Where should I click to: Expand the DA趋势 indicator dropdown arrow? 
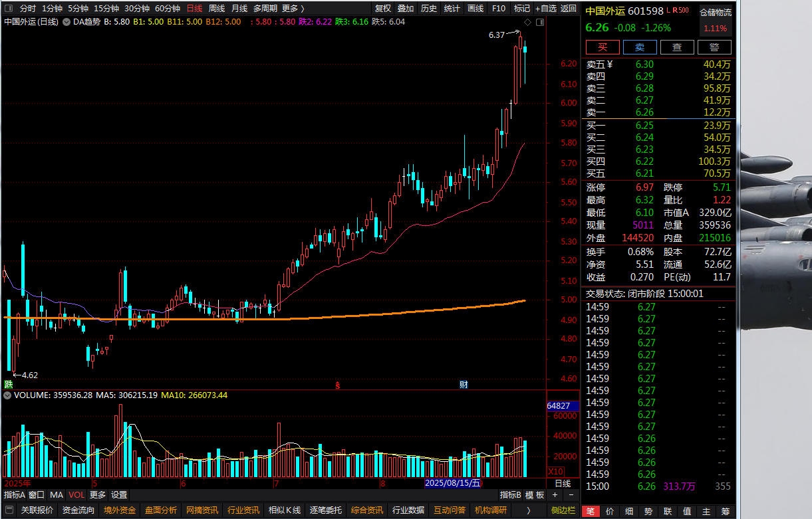coord(67,22)
